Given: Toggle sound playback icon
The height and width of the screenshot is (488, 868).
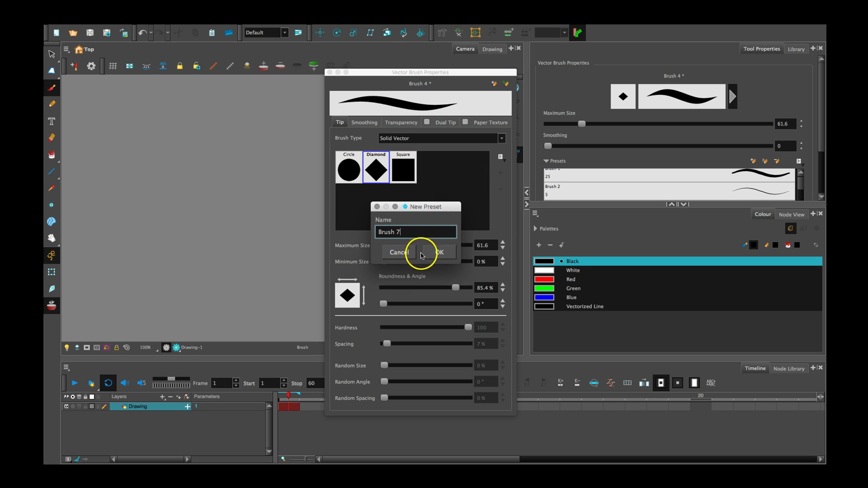Looking at the screenshot, I should [125, 383].
